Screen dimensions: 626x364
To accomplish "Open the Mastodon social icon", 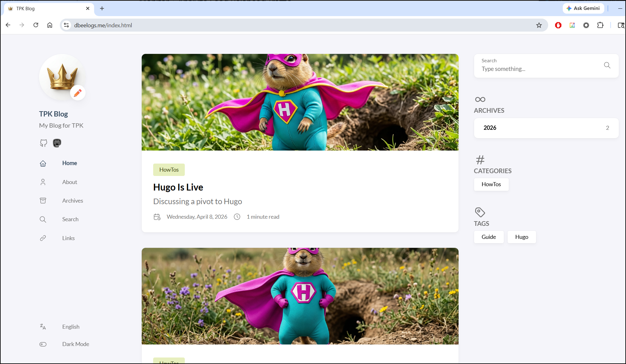I will [x=57, y=143].
